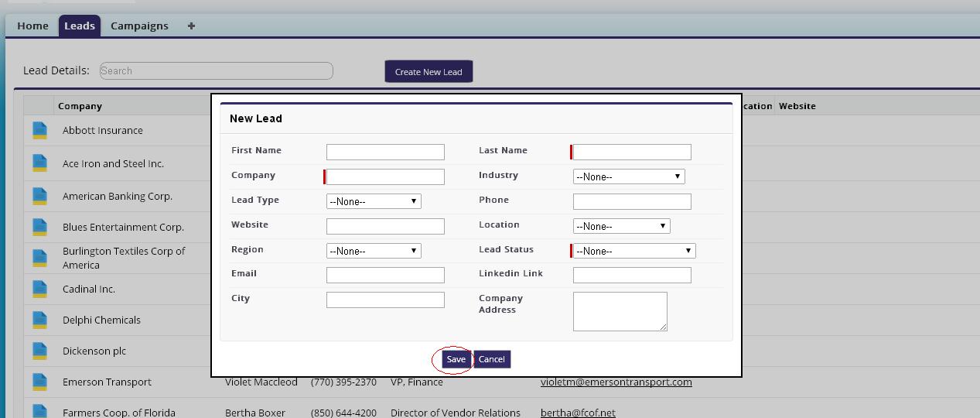Image resolution: width=980 pixels, height=418 pixels.
Task: Open violetm@emersontransport.com email link
Action: coord(616,382)
